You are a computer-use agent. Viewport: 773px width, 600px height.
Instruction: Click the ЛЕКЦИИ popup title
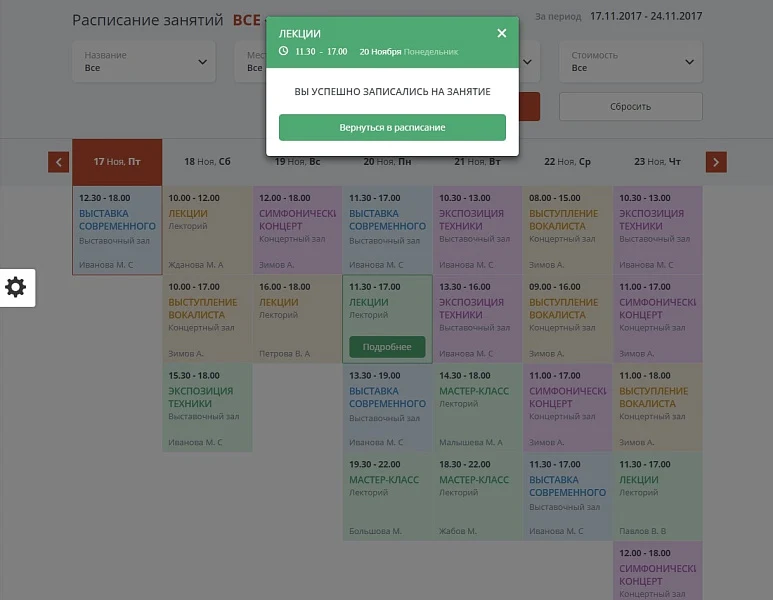[x=300, y=34]
